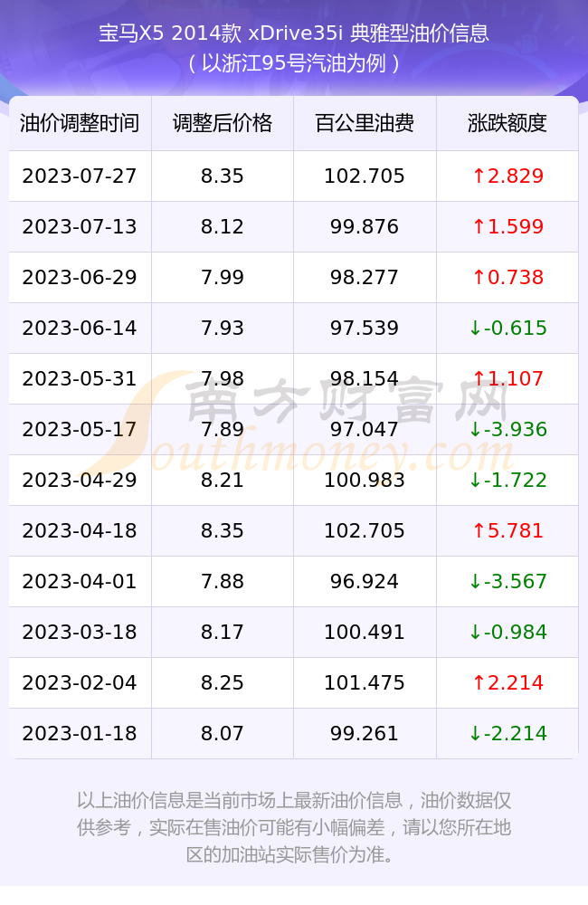Click the 油价调整时间 column header
This screenshot has height=905, width=588.
pos(81,123)
